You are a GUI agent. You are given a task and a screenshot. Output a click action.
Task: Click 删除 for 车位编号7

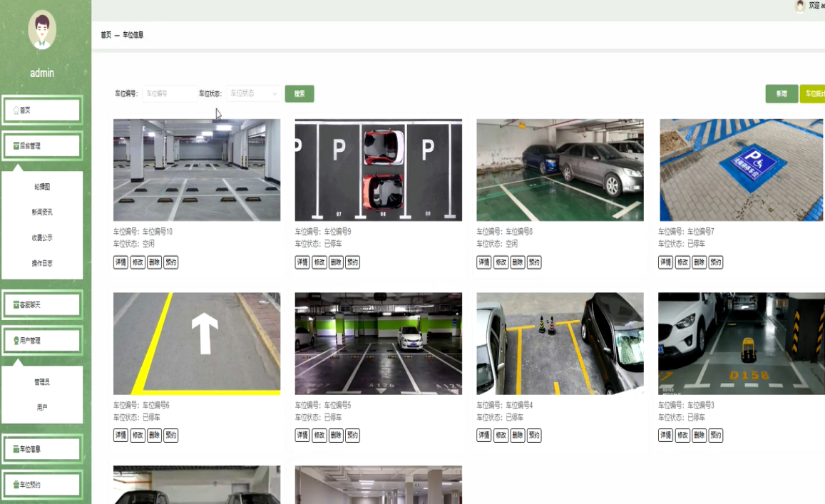(699, 262)
